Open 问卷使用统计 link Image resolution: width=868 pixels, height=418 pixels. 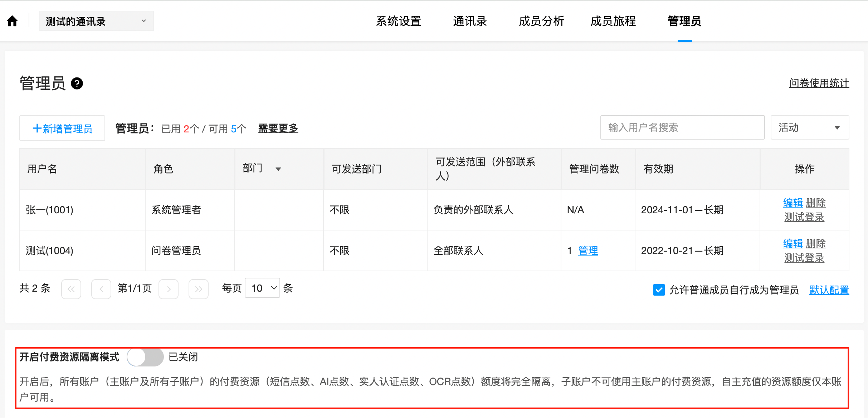click(819, 83)
